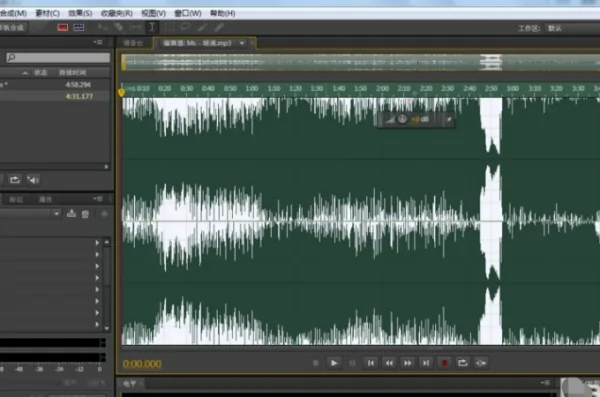The image size is (600, 397).
Task: Open the 合成(M) menu
Action: click(x=13, y=13)
